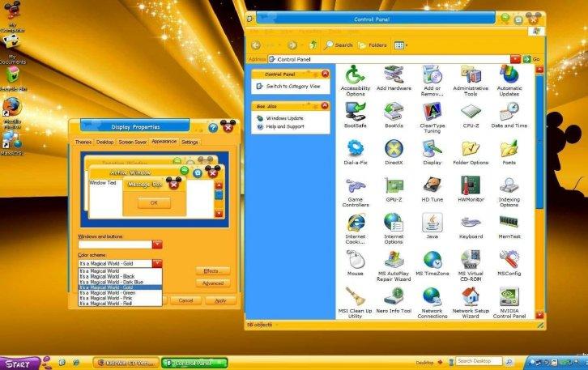Open GPU-Z icon
Viewport: 588px width, 370px height.
click(x=394, y=189)
